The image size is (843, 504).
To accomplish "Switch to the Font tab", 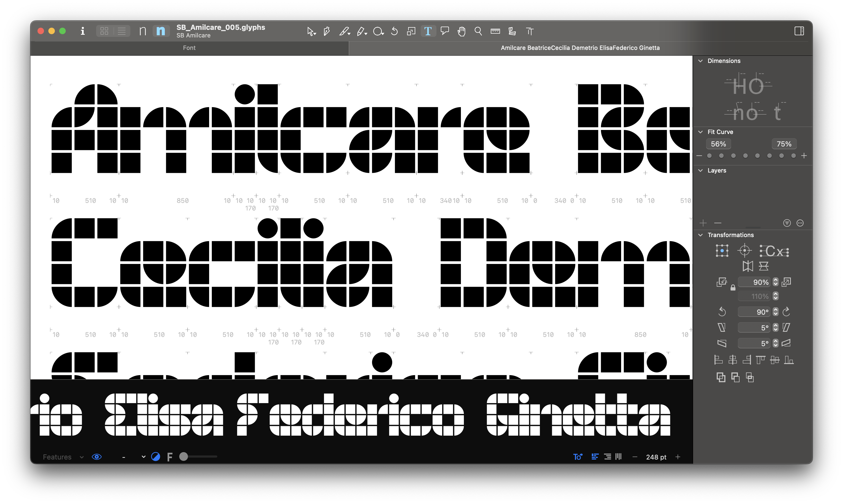I will [x=189, y=48].
